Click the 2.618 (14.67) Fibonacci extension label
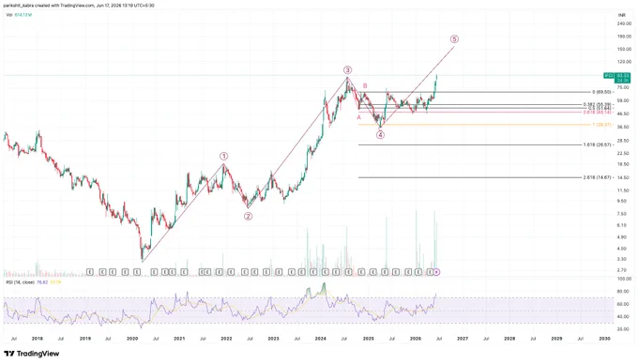 [x=597, y=177]
